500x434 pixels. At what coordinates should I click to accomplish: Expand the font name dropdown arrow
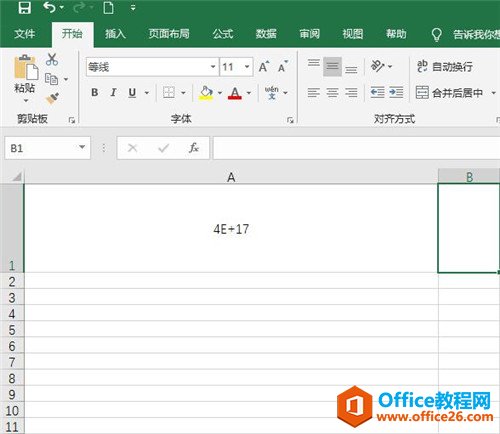(x=213, y=67)
